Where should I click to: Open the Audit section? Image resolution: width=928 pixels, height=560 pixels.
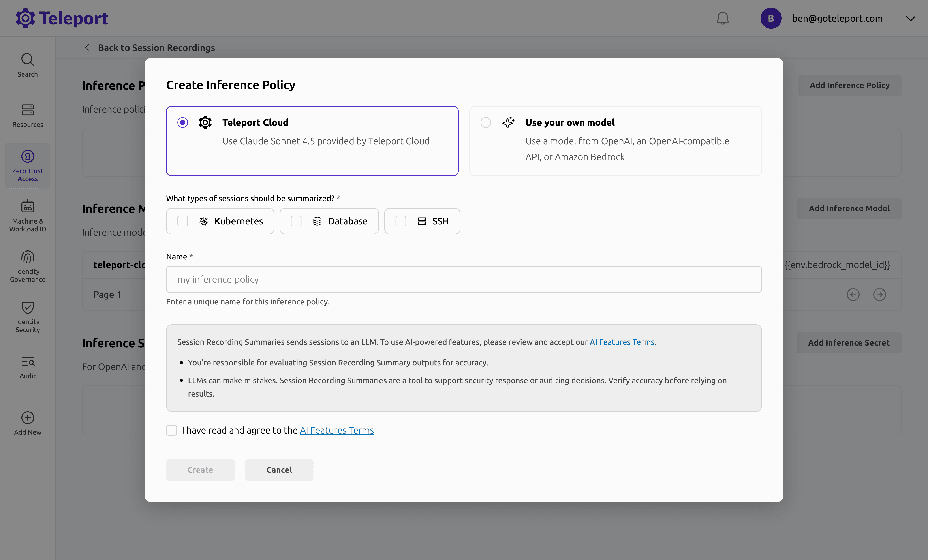[27, 367]
